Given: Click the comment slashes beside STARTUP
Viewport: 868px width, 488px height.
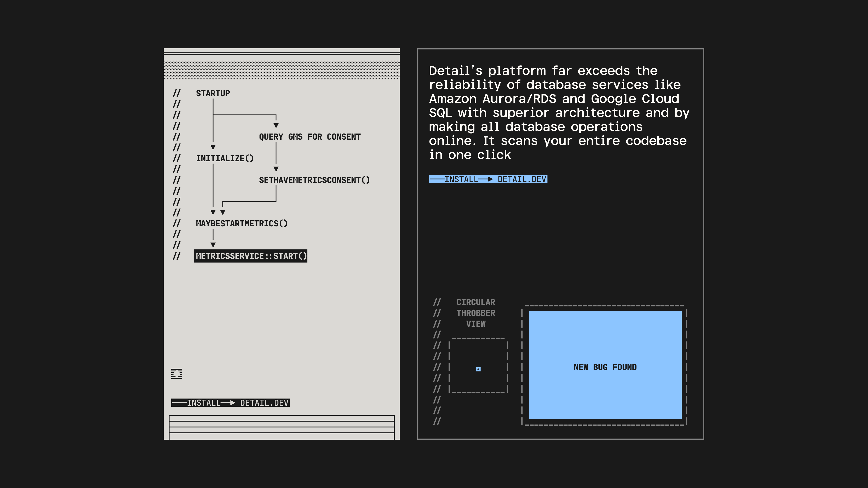Looking at the screenshot, I should tap(177, 93).
